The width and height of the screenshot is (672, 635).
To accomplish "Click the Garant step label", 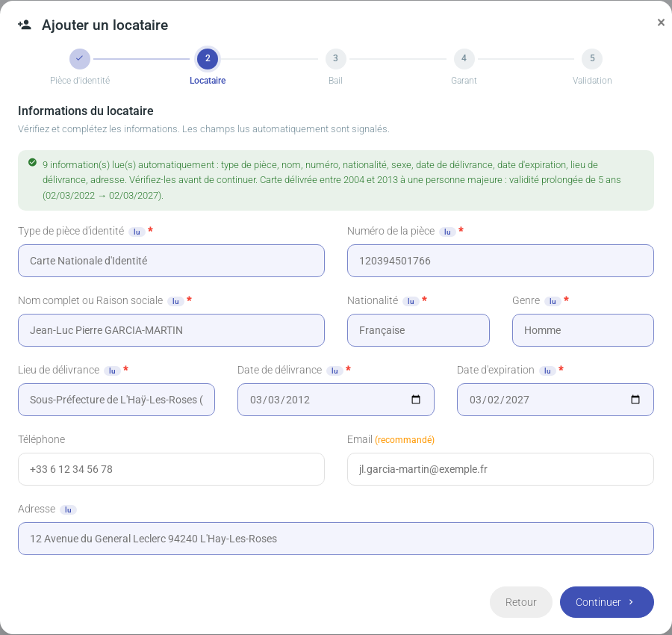I will 464,81.
